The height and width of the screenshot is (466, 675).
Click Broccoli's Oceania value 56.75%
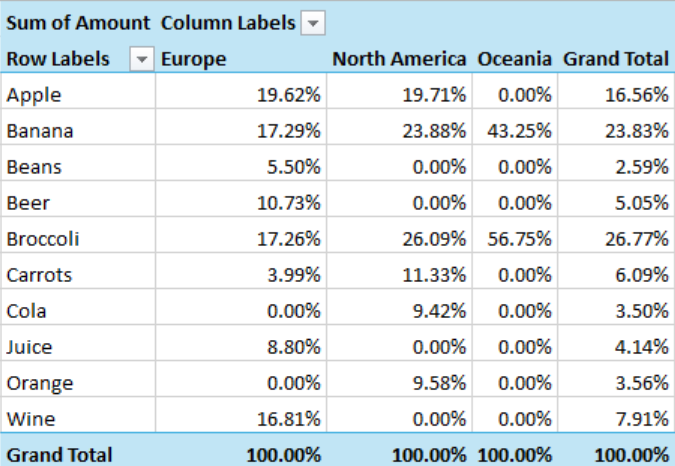(x=524, y=240)
